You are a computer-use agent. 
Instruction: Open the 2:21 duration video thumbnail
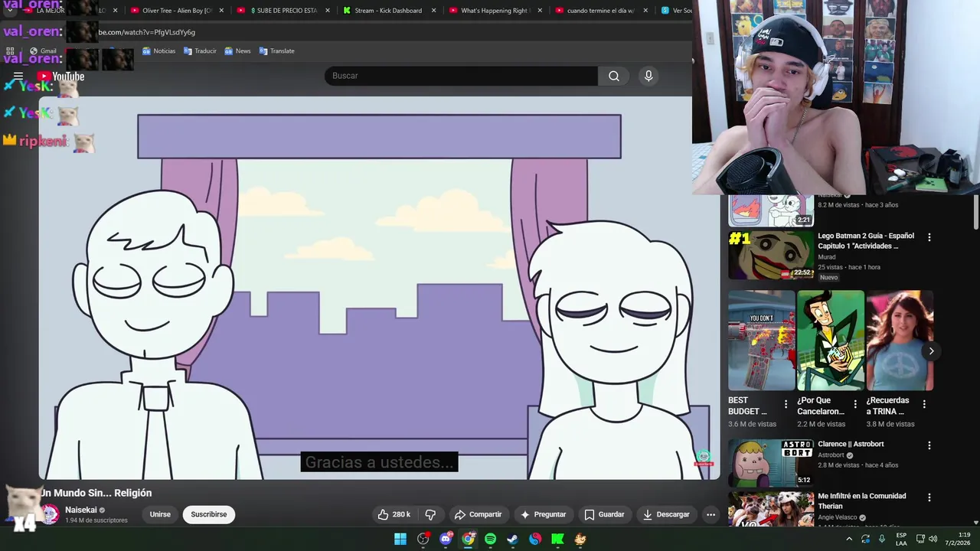point(771,210)
